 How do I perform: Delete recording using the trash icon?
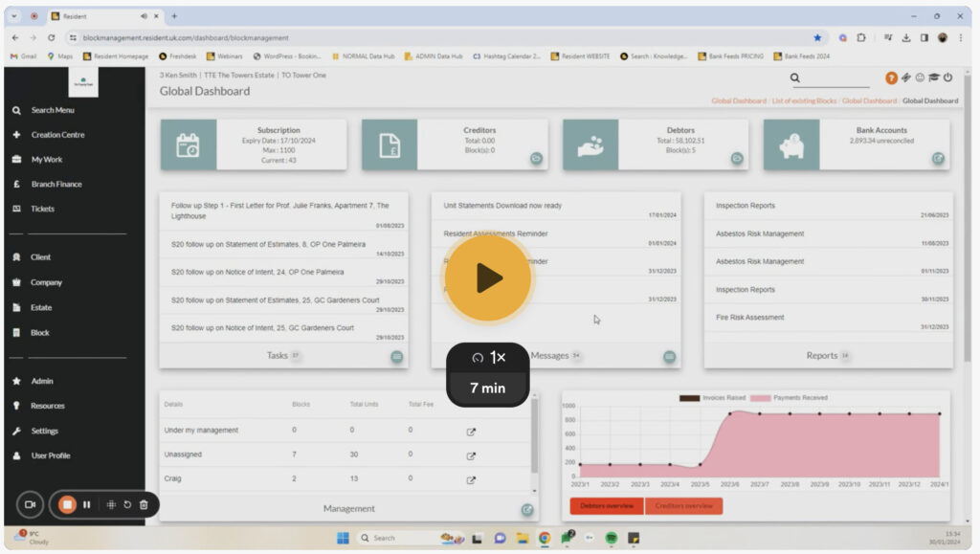click(144, 504)
